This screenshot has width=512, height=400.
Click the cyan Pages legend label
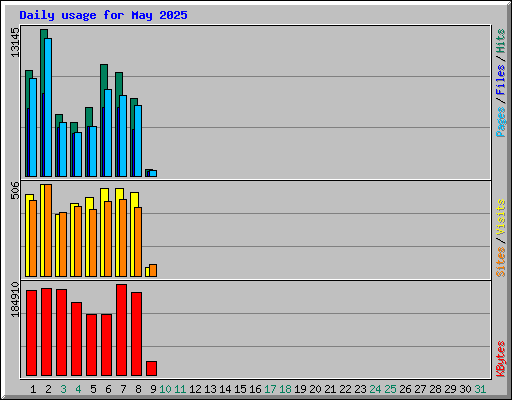coord(500,122)
